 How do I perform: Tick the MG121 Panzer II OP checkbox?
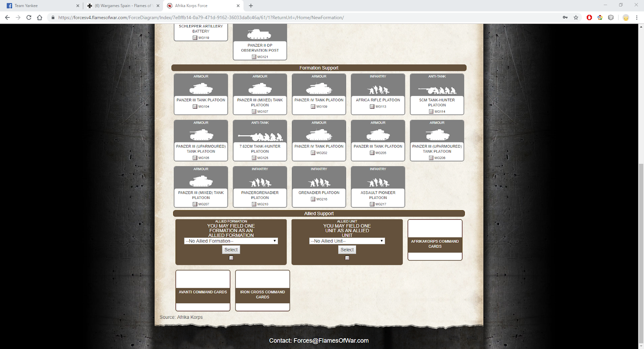point(254,57)
